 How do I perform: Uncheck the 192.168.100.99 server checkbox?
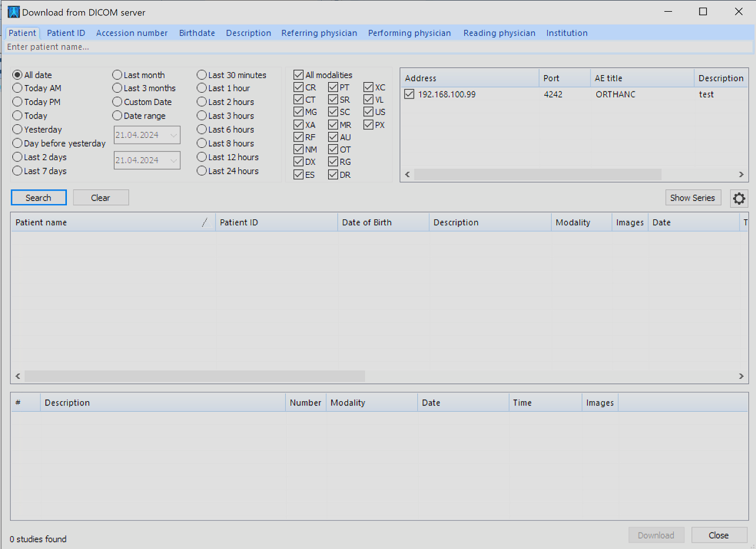(x=410, y=94)
